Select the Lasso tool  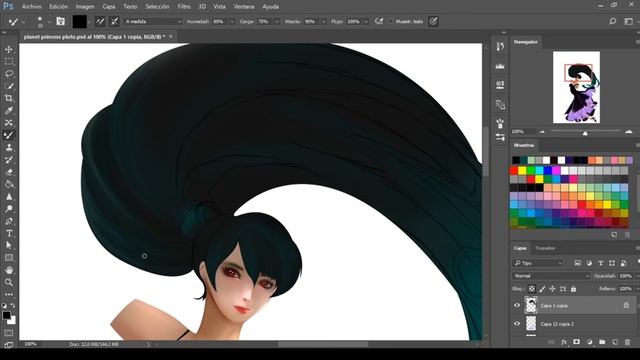(9, 74)
